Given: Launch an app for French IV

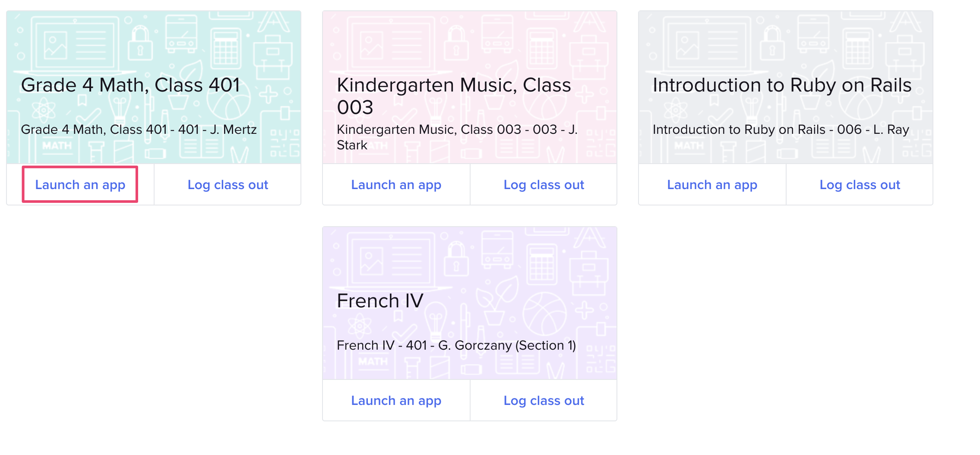Looking at the screenshot, I should [x=396, y=400].
